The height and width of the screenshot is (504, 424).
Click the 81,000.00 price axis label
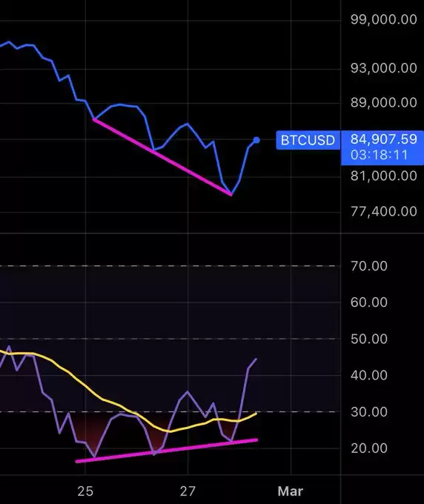[383, 176]
